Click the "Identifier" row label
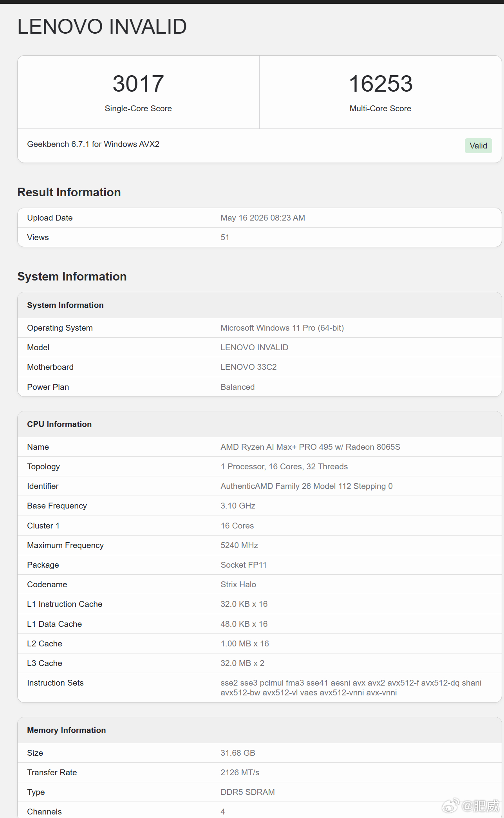 tap(43, 486)
